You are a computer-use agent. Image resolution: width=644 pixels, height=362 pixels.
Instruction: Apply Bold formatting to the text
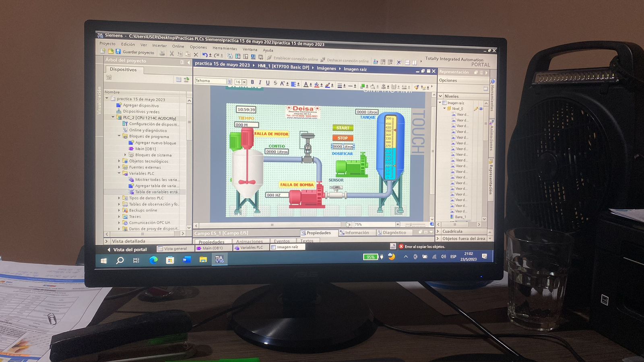pos(252,82)
